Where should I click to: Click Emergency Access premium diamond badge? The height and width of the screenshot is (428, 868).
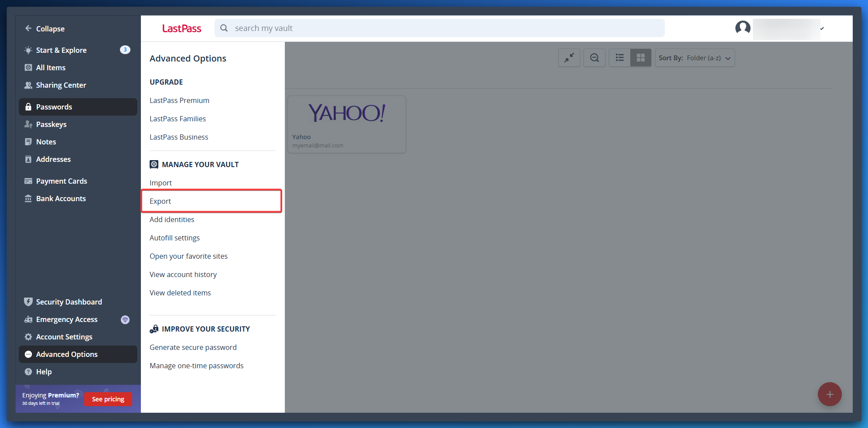[x=125, y=319]
